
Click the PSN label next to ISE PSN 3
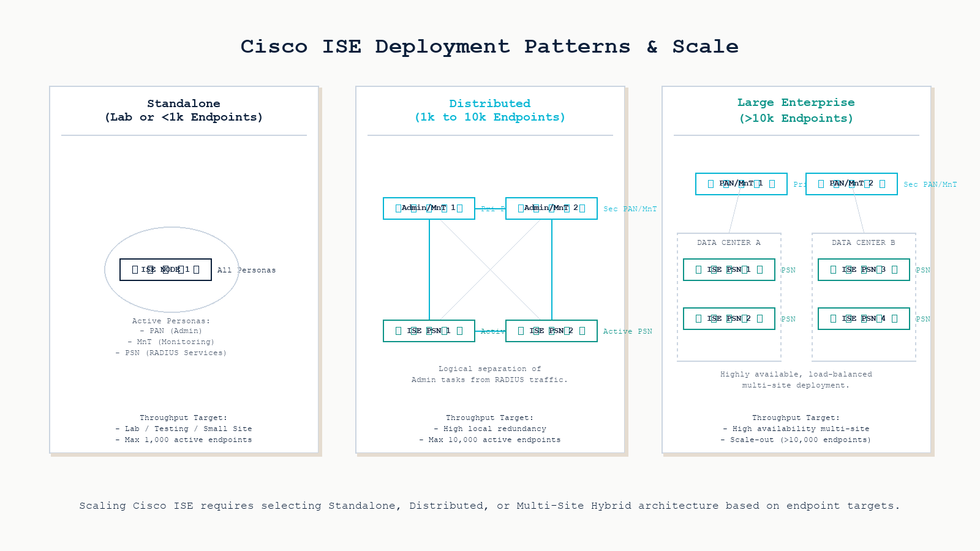point(923,270)
